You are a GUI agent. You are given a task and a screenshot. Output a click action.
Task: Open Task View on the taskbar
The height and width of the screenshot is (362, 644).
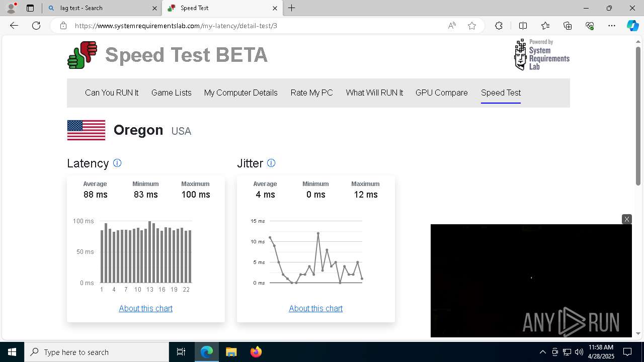(181, 352)
